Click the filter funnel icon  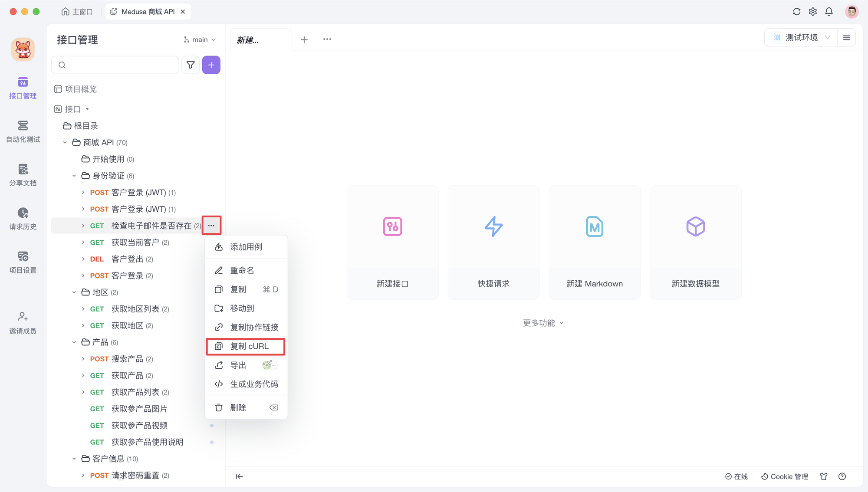[191, 65]
